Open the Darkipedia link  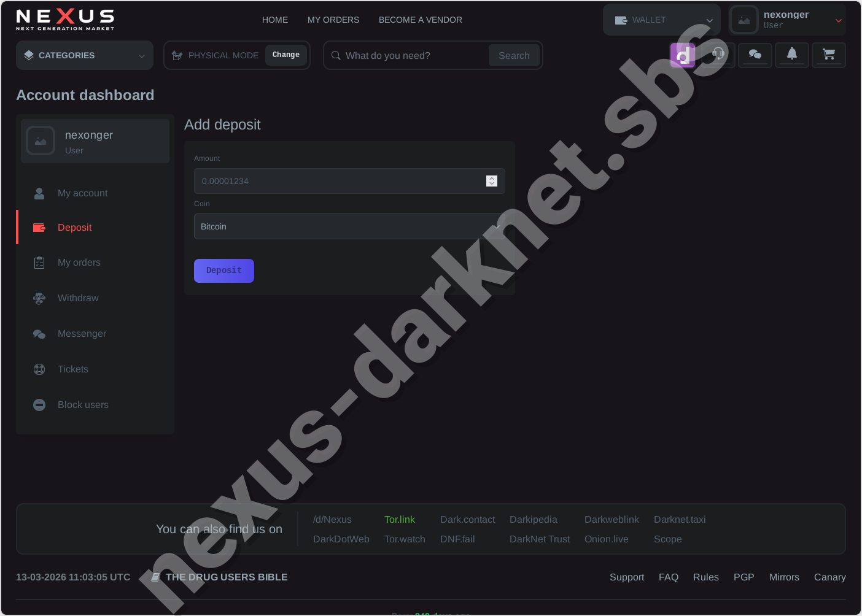(534, 520)
